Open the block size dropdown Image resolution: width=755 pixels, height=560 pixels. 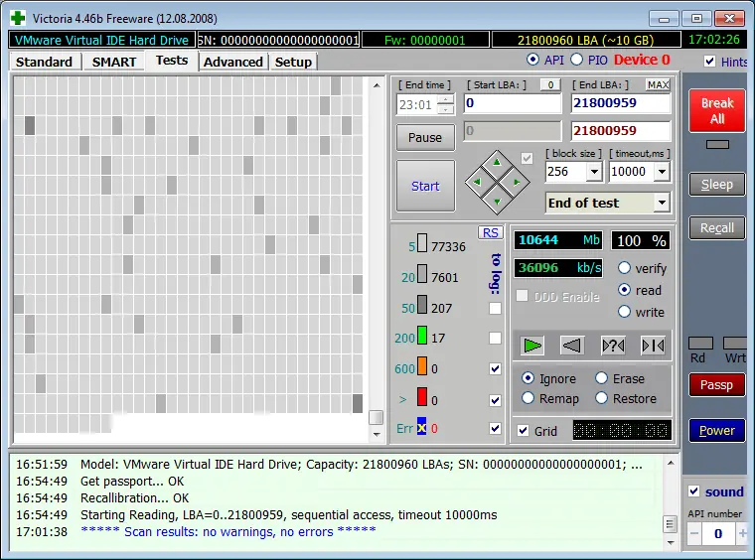(x=594, y=171)
